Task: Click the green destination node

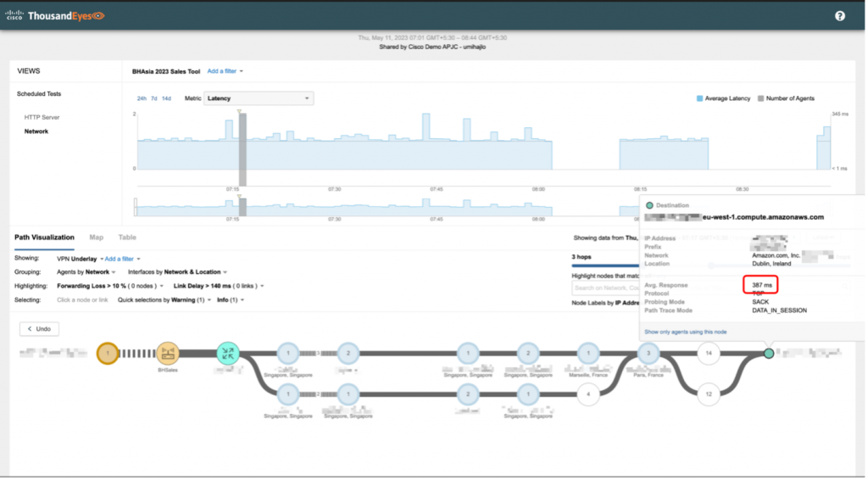Action: [768, 353]
